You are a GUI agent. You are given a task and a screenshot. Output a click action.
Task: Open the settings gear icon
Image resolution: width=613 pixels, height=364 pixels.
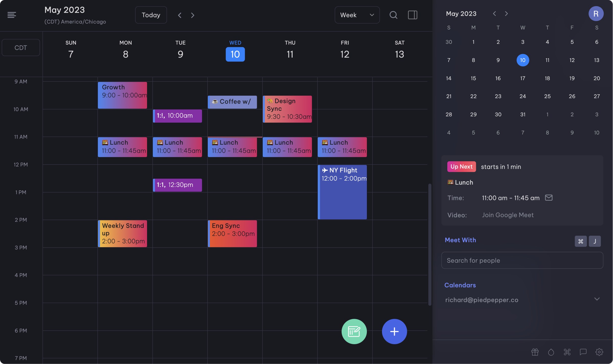click(x=599, y=352)
